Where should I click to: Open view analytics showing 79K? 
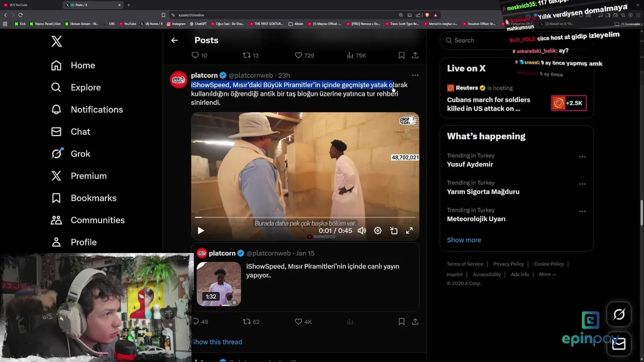[356, 55]
